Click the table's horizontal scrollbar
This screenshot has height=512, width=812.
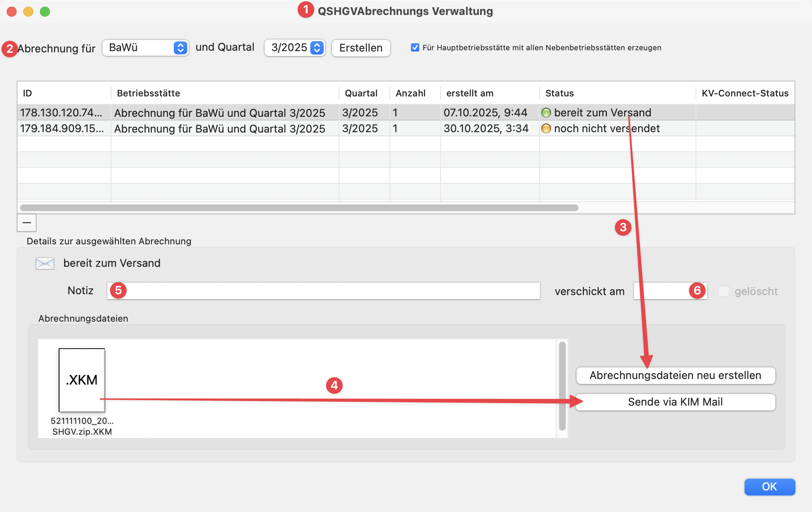[299, 207]
